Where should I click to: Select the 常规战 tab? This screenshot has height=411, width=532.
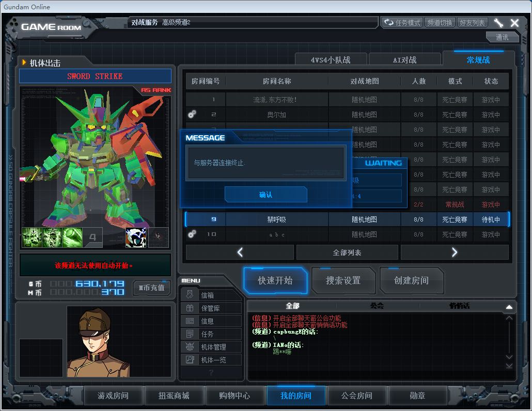[478, 60]
